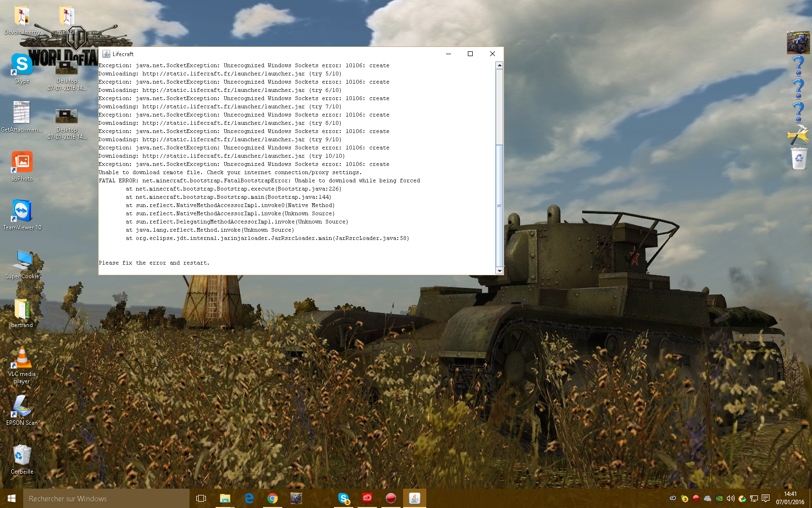
Task: Click the Norton security tray icon
Action: coord(742,498)
